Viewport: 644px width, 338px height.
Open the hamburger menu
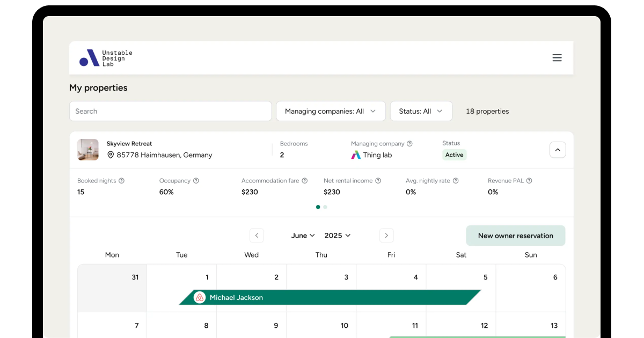click(x=557, y=58)
